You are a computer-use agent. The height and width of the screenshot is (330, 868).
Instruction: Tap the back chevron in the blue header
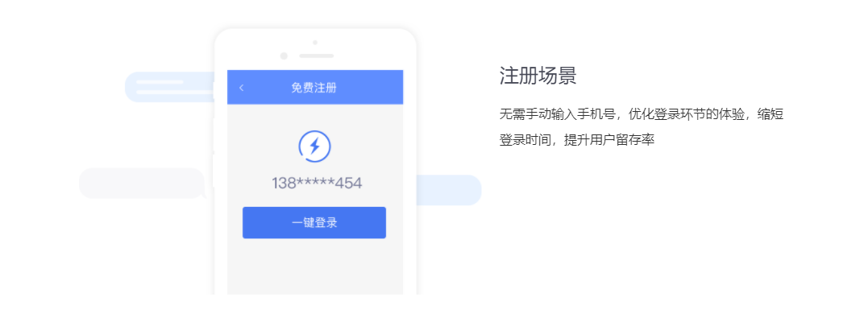pos(241,88)
